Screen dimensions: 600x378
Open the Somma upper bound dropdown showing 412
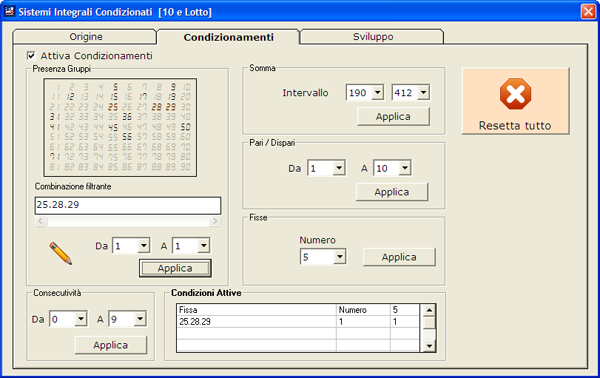click(423, 93)
